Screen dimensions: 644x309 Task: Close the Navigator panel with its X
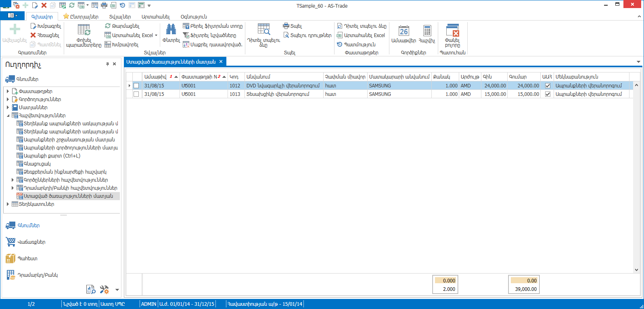point(115,64)
